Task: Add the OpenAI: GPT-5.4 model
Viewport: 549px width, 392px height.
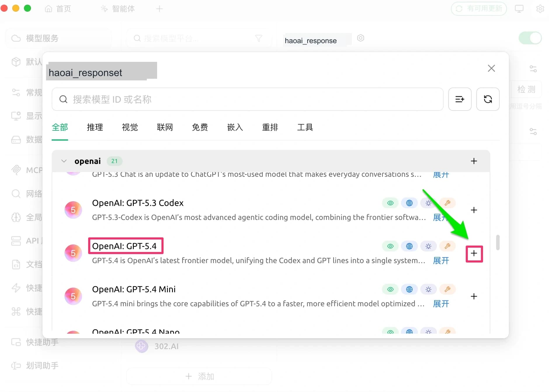Action: coord(474,253)
